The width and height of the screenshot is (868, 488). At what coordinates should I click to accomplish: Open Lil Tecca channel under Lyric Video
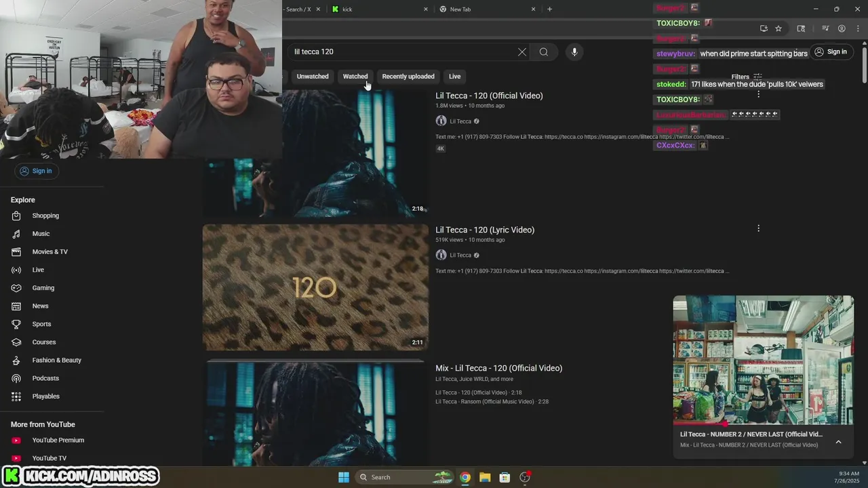(460, 256)
